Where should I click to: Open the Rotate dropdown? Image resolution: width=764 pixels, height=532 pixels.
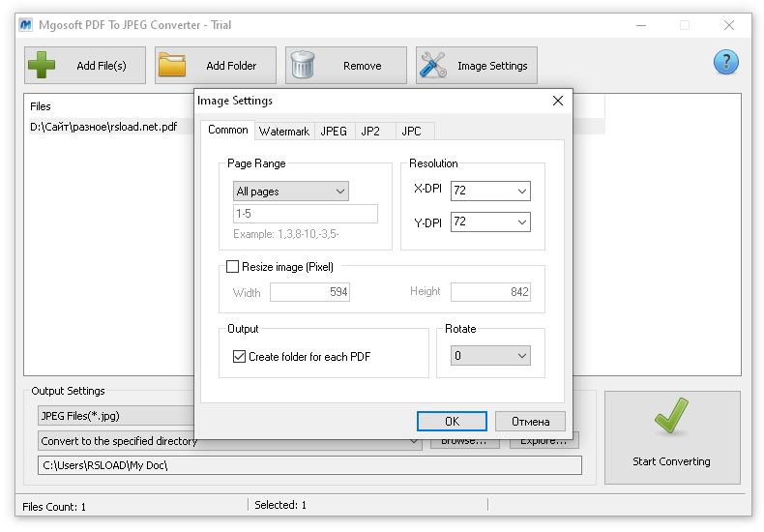pos(490,356)
